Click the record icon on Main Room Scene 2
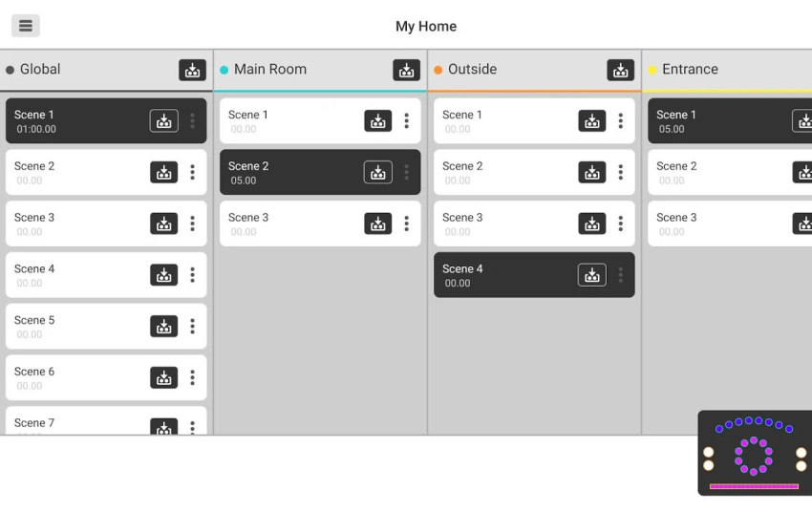812x512 pixels. pyautogui.click(x=378, y=172)
